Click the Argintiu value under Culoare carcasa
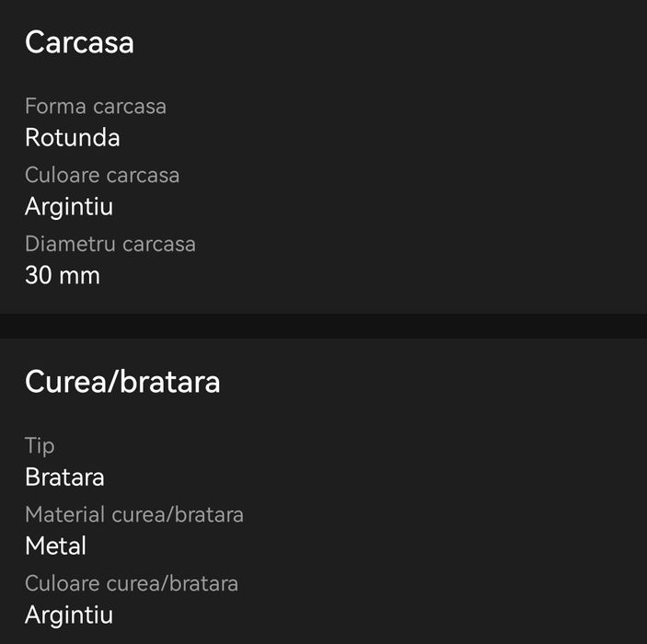The height and width of the screenshot is (644, 647). [69, 206]
